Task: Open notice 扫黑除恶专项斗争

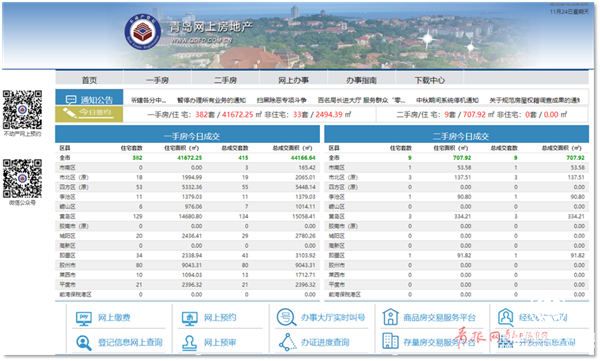Action: 282,100
